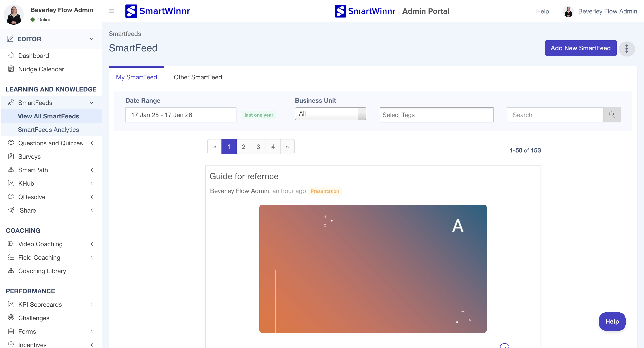Click the Select Tags field
This screenshot has height=348, width=644.
[x=436, y=115]
